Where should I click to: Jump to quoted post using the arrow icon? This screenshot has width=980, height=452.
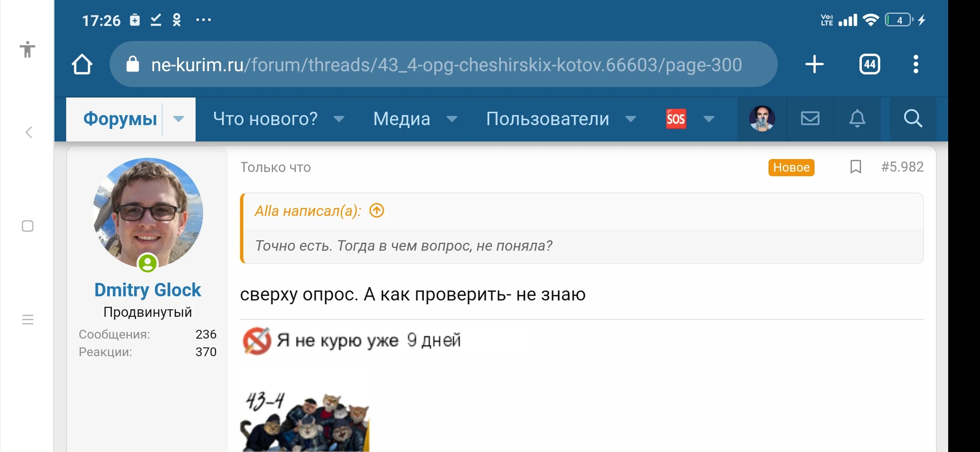[376, 211]
